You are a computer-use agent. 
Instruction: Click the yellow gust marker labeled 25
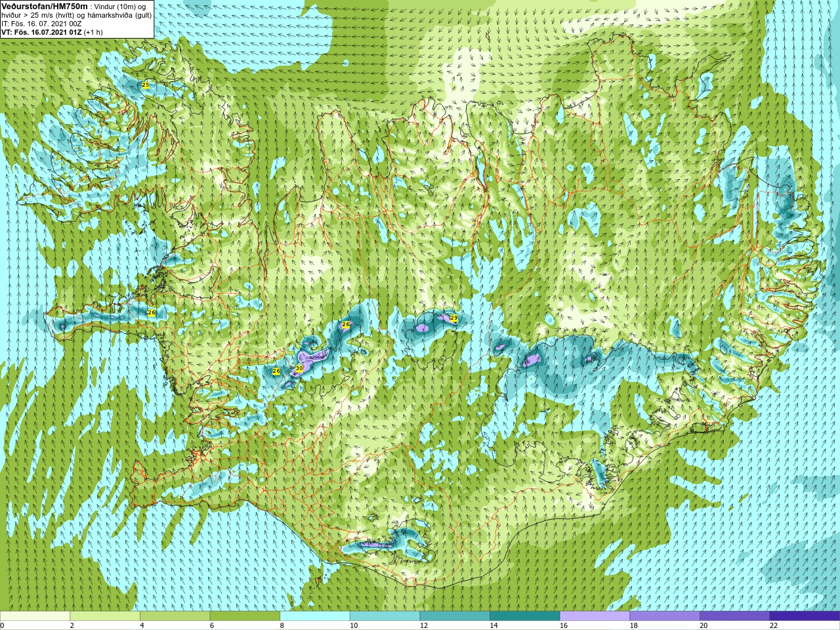(x=146, y=85)
